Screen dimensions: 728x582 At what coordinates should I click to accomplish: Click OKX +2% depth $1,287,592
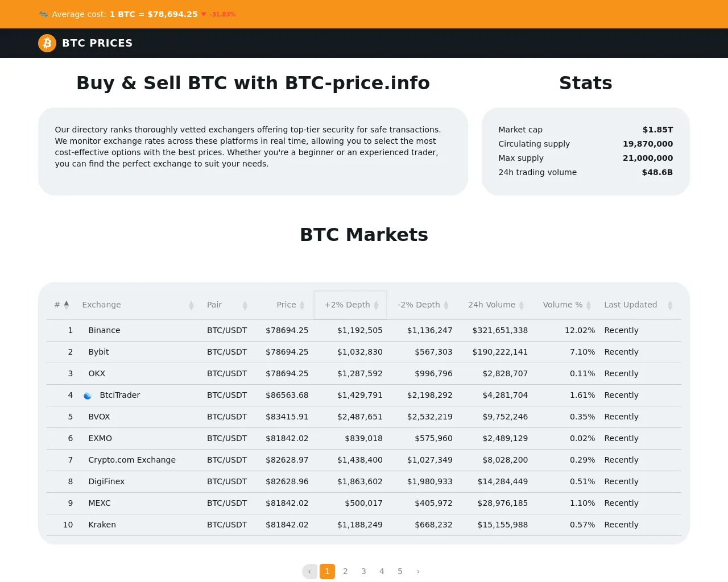click(x=360, y=373)
